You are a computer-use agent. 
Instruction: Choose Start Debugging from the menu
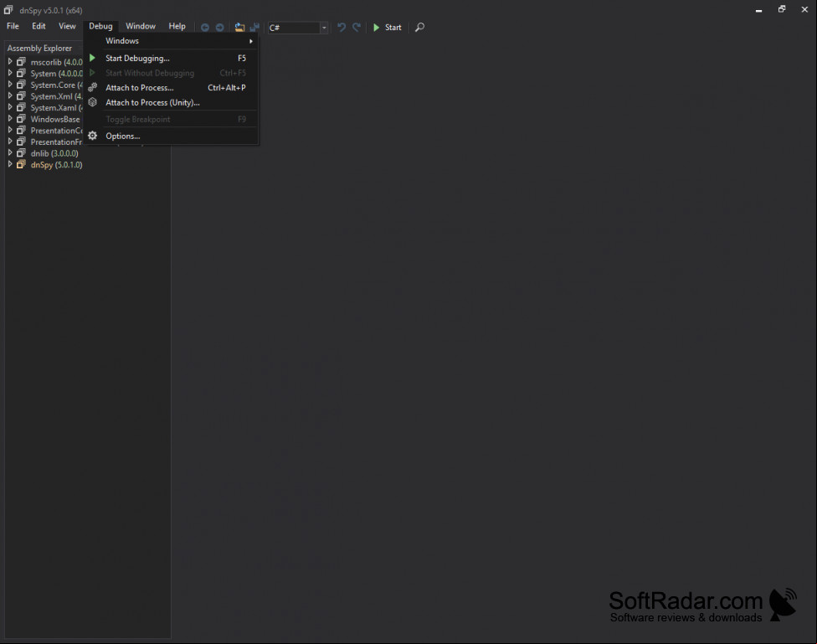point(172,58)
